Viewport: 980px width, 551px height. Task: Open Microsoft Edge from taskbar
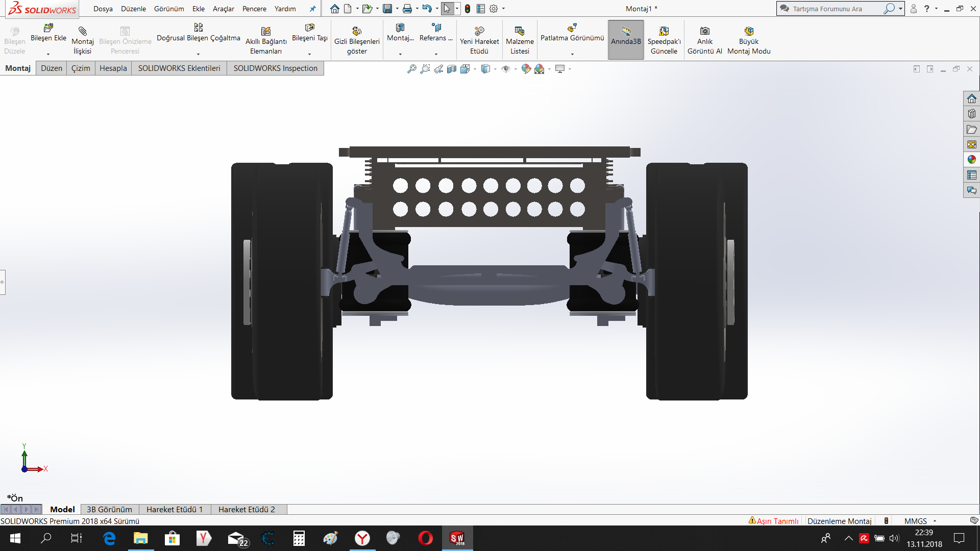coord(109,538)
